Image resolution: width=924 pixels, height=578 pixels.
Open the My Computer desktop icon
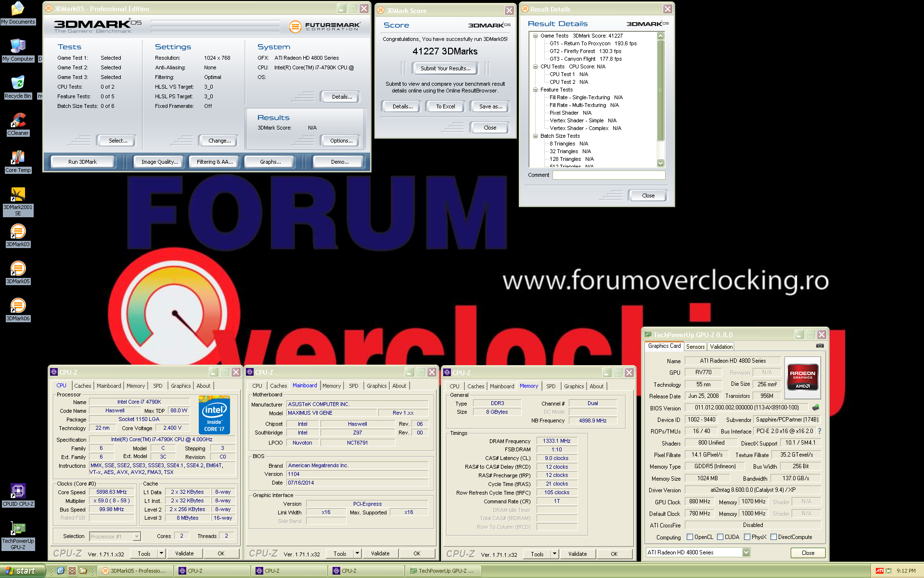18,50
